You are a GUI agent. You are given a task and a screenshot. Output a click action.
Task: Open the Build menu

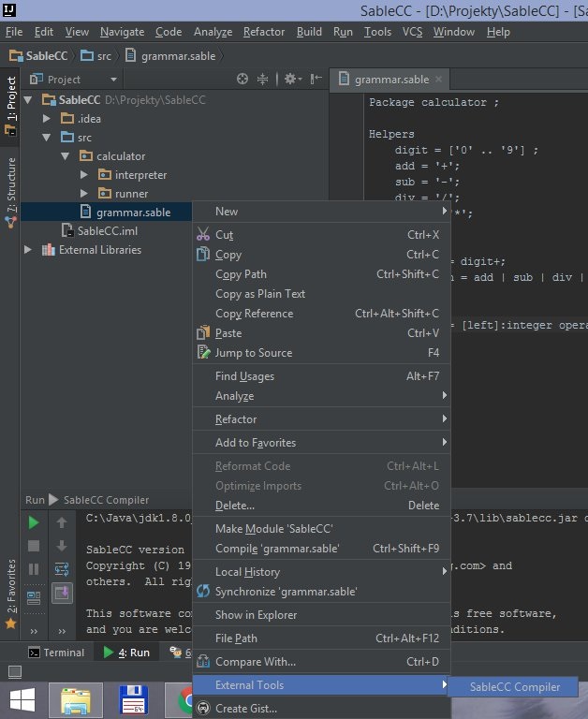(309, 32)
